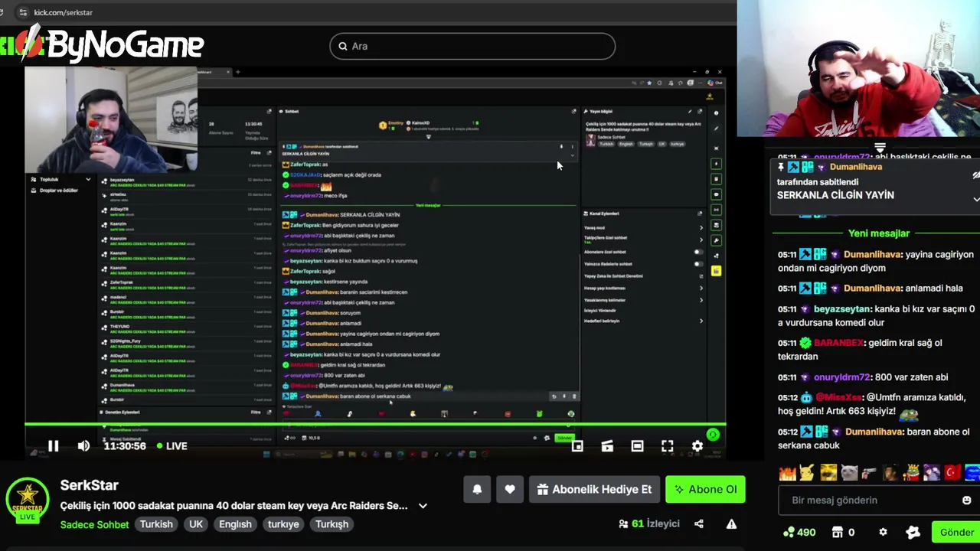Open mini player picture-in-picture icon
980x551 pixels.
577,446
